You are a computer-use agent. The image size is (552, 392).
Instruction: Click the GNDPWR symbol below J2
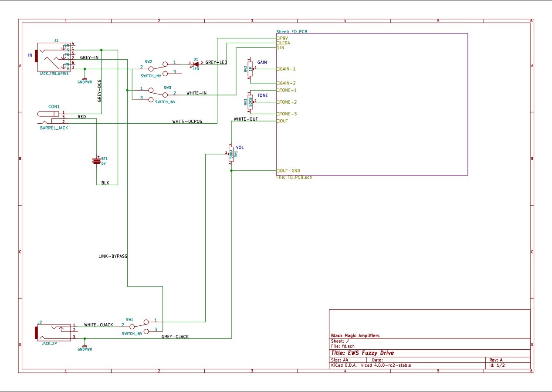pos(85,345)
